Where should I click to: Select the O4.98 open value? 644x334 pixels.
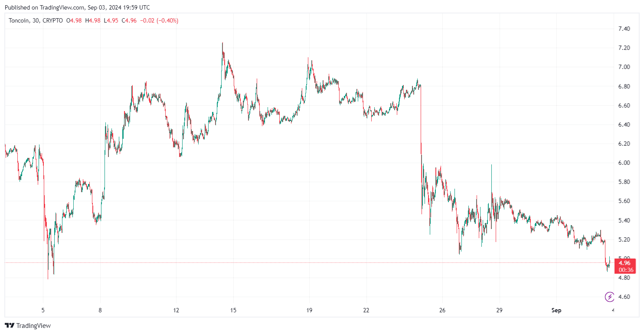(x=75, y=20)
